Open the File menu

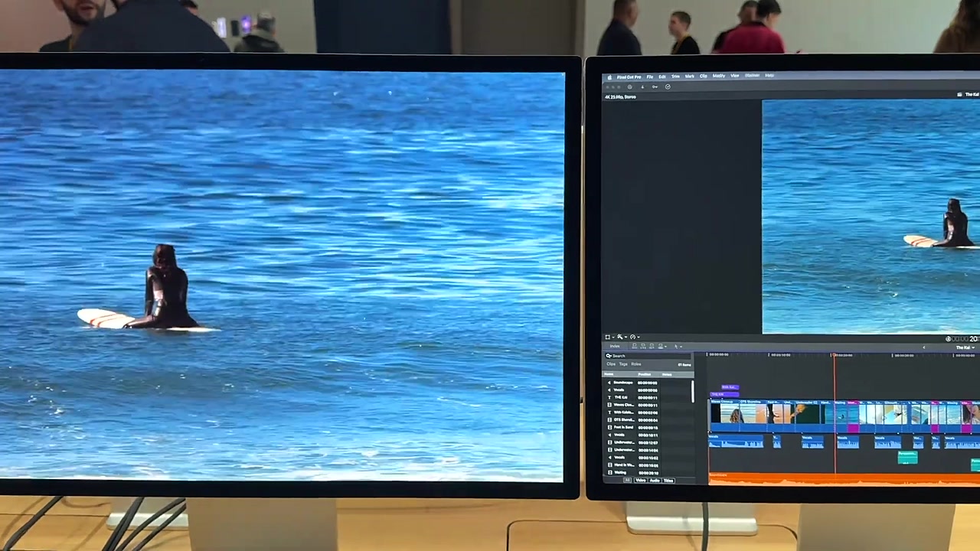tap(649, 77)
